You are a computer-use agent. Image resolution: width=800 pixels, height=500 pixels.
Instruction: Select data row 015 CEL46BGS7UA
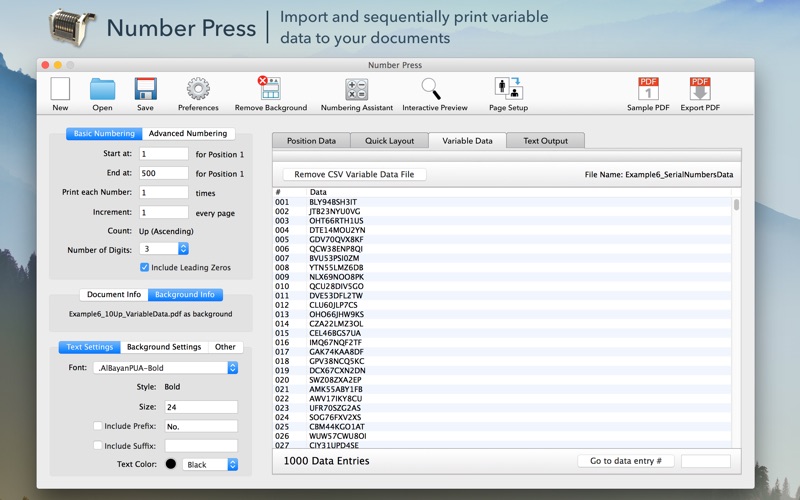(503, 333)
